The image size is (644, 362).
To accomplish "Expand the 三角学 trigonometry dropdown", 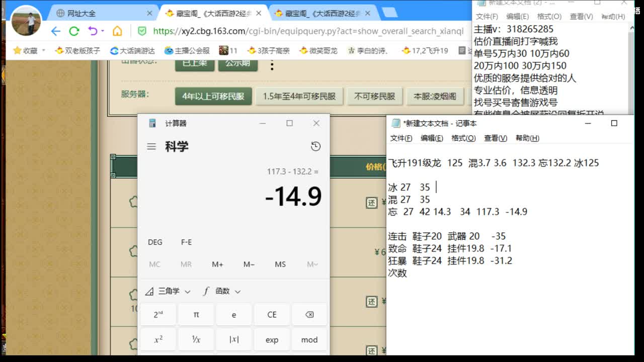I will (168, 291).
